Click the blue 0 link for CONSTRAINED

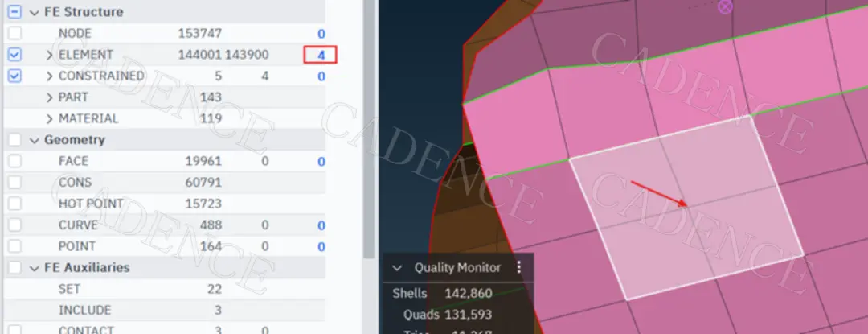point(321,76)
